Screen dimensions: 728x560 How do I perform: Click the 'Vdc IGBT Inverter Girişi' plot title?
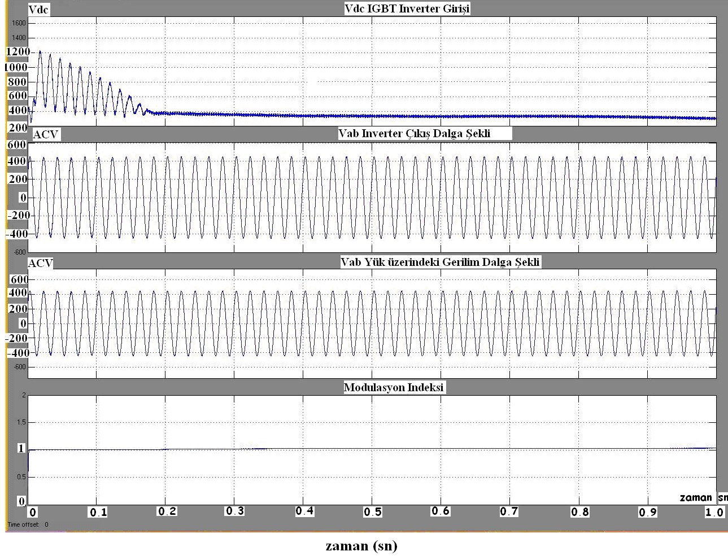tap(407, 8)
